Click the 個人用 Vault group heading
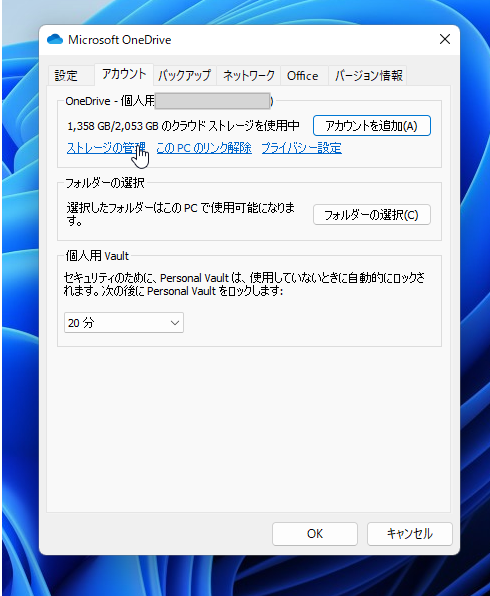The width and height of the screenshot is (490, 596). click(97, 256)
